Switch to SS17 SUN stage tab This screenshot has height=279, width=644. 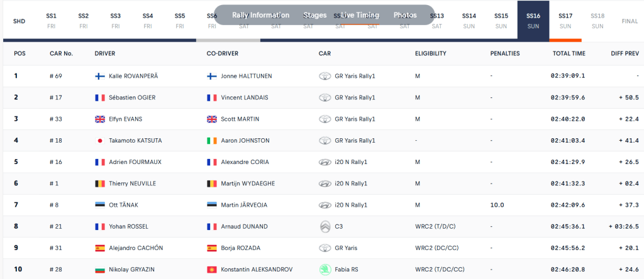tap(565, 20)
